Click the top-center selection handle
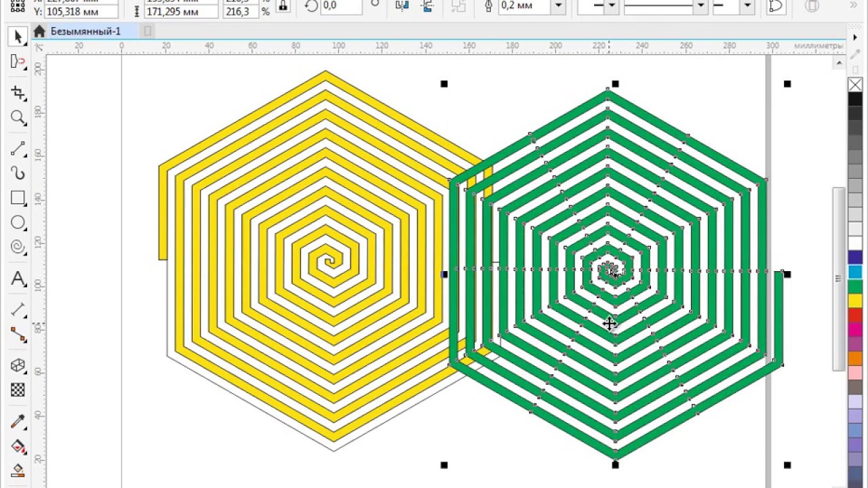The width and height of the screenshot is (868, 488). click(615, 84)
